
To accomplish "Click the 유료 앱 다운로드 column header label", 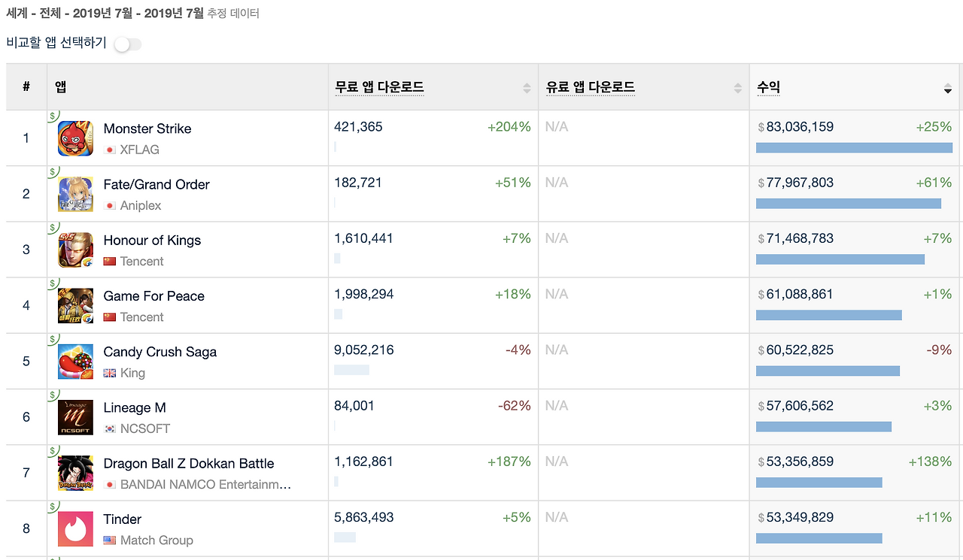I will click(x=591, y=87).
